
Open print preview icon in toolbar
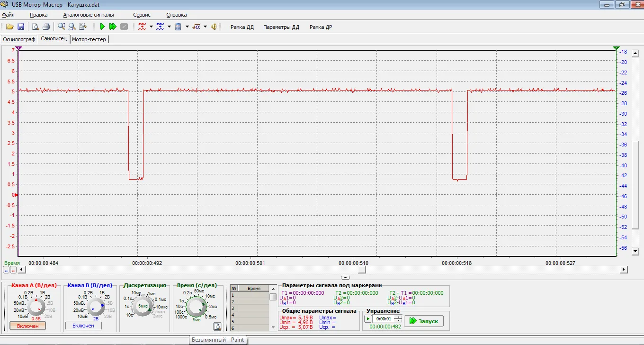coord(36,27)
